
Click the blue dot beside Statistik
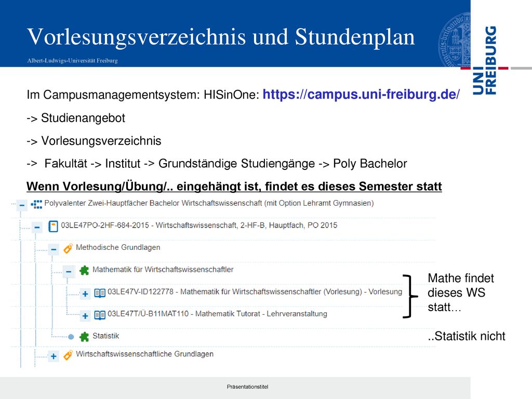71,337
